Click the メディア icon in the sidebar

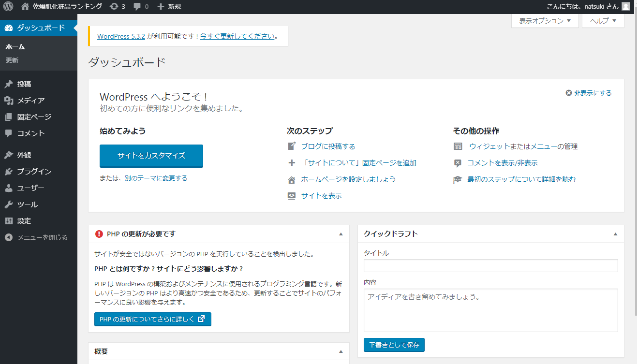[9, 101]
